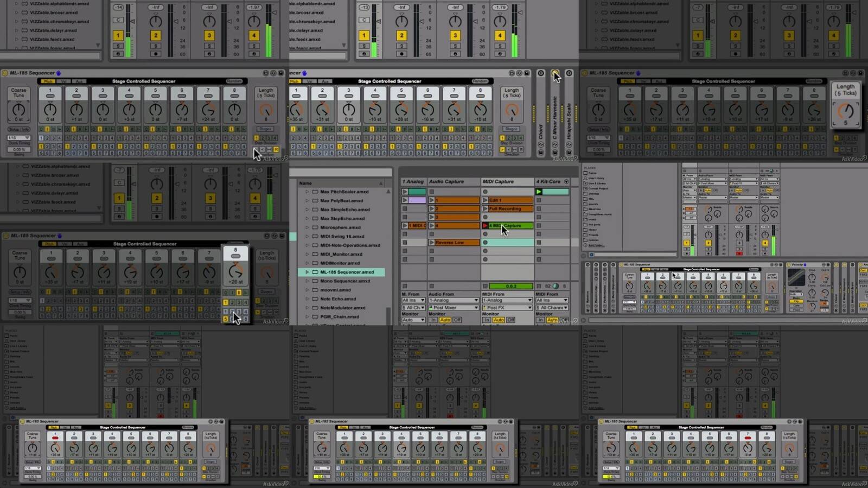Screen dimensions: 868x488
Task: Click the Chord device save preset icon
Action: (x=540, y=153)
